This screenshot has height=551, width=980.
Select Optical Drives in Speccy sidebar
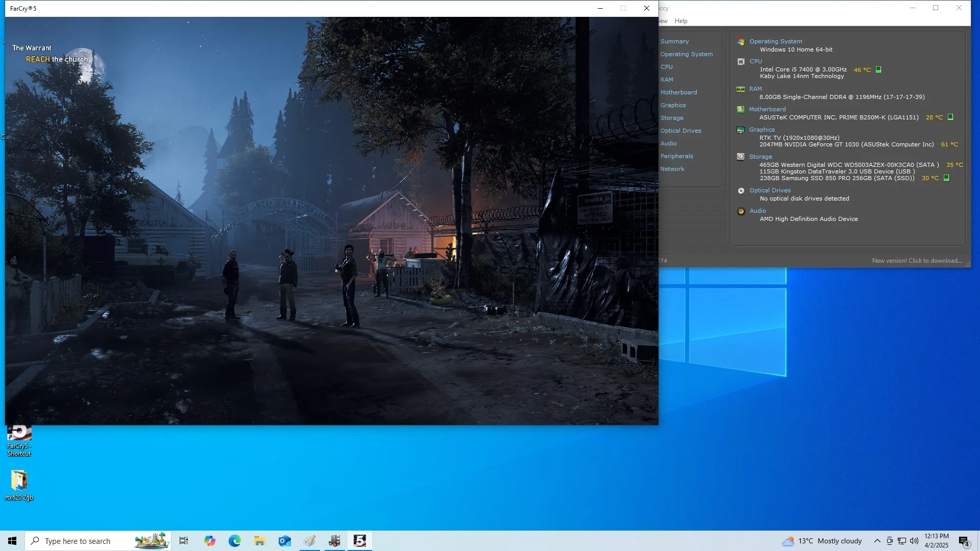(x=681, y=131)
